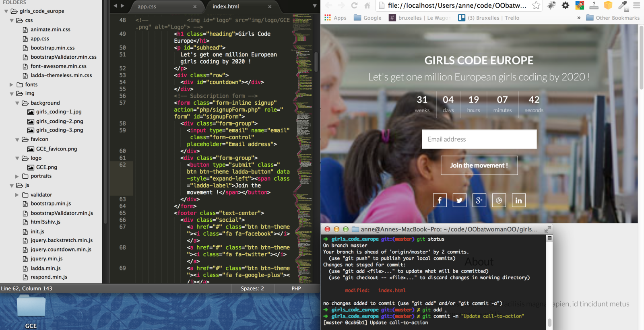Click terminal fullscreen arrows icon

(547, 229)
